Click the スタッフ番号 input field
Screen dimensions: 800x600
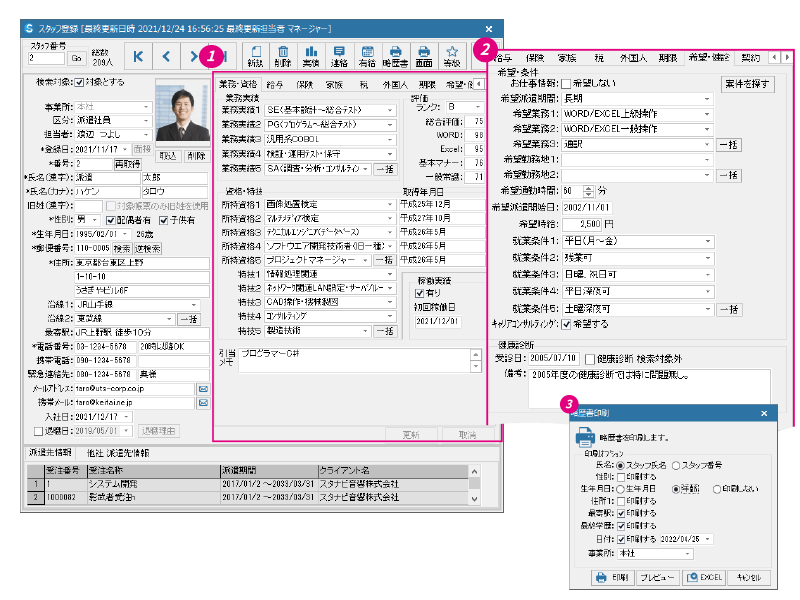pyautogui.click(x=46, y=58)
